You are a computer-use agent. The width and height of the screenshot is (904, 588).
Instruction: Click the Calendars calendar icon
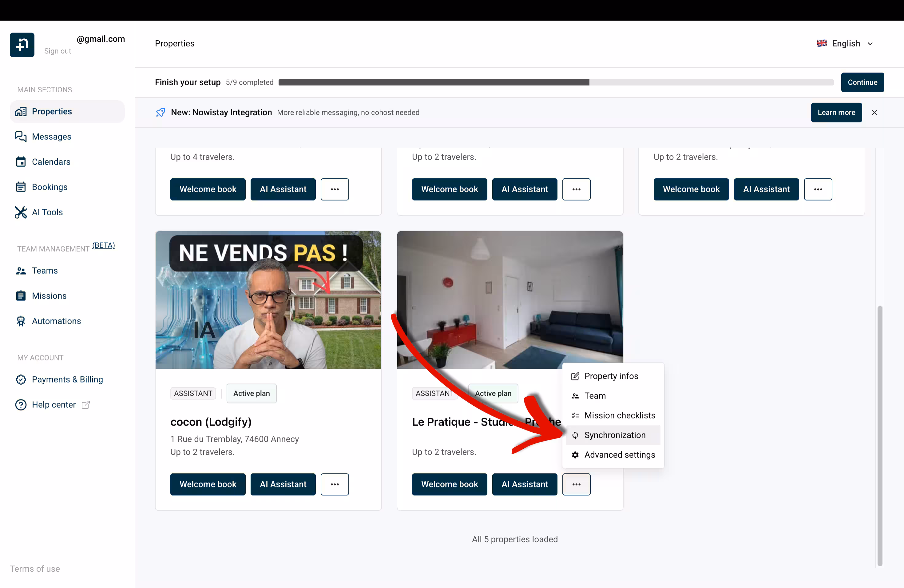[x=21, y=162]
